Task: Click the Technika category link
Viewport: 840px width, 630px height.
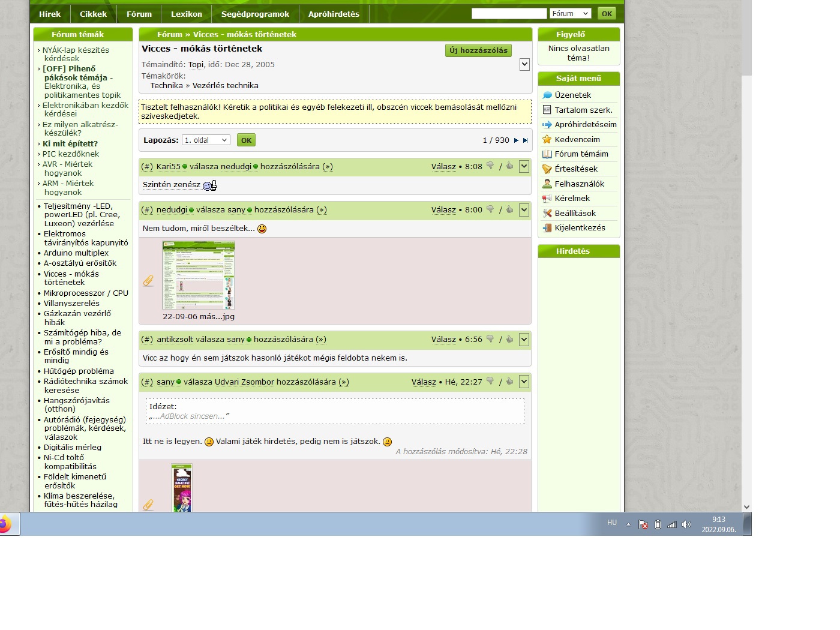Action: click(x=167, y=86)
